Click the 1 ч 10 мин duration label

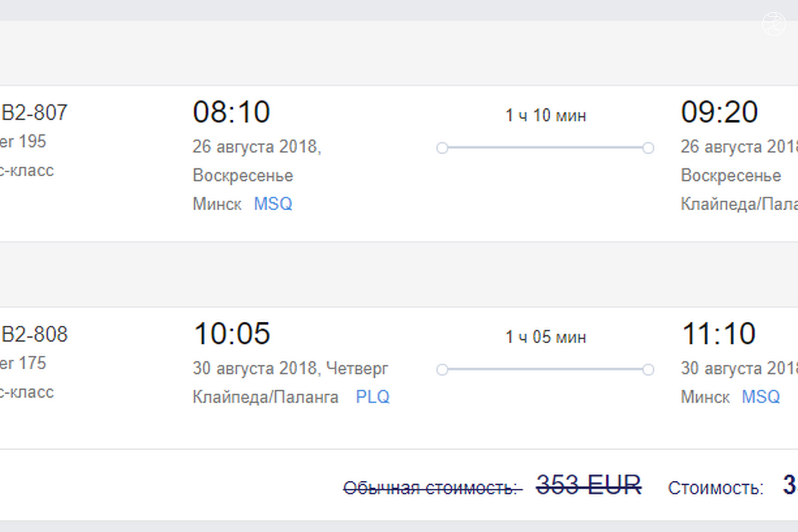coord(545,116)
